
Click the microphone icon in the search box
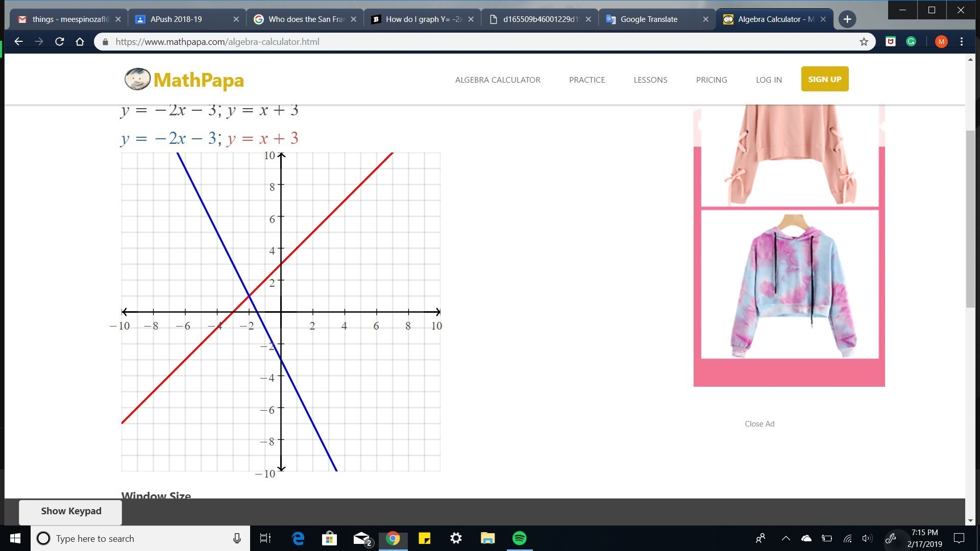(x=237, y=538)
